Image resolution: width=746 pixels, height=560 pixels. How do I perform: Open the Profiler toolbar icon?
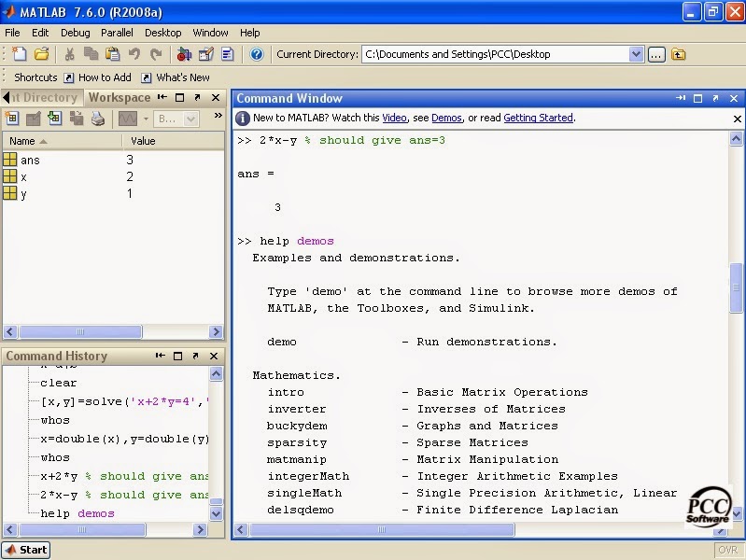(228, 54)
